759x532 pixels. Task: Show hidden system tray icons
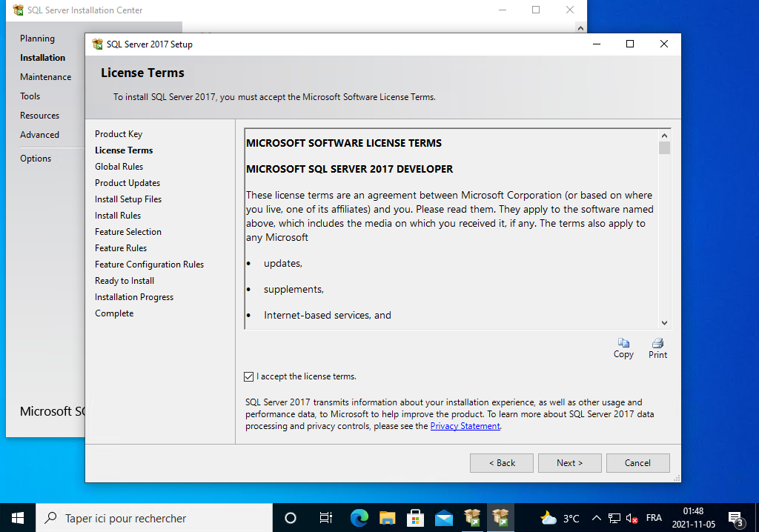pyautogui.click(x=596, y=518)
